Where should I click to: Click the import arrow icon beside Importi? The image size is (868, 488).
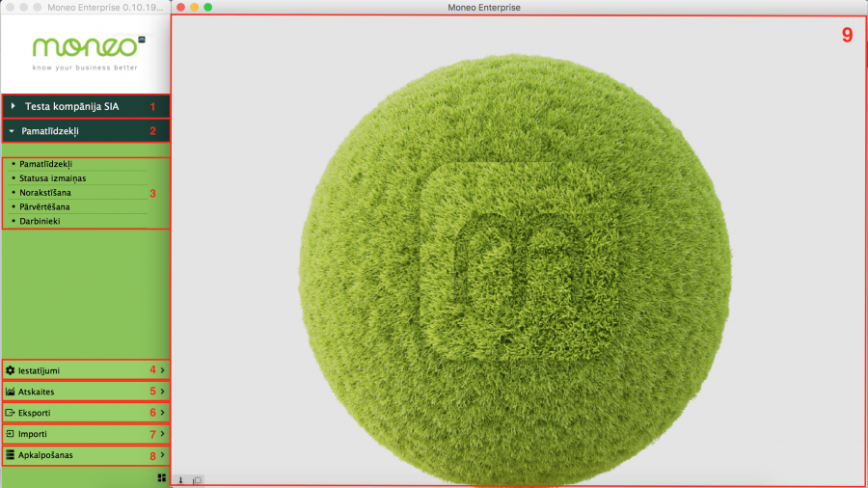point(11,434)
